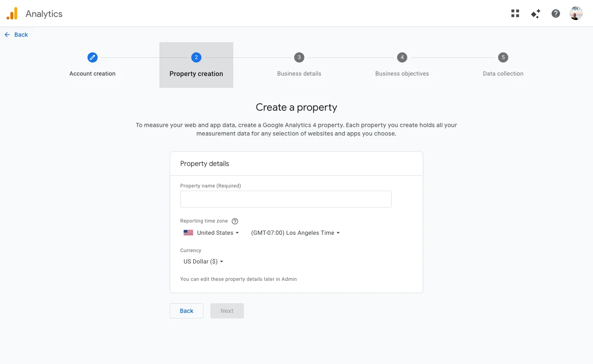Click the Next button

click(x=227, y=311)
